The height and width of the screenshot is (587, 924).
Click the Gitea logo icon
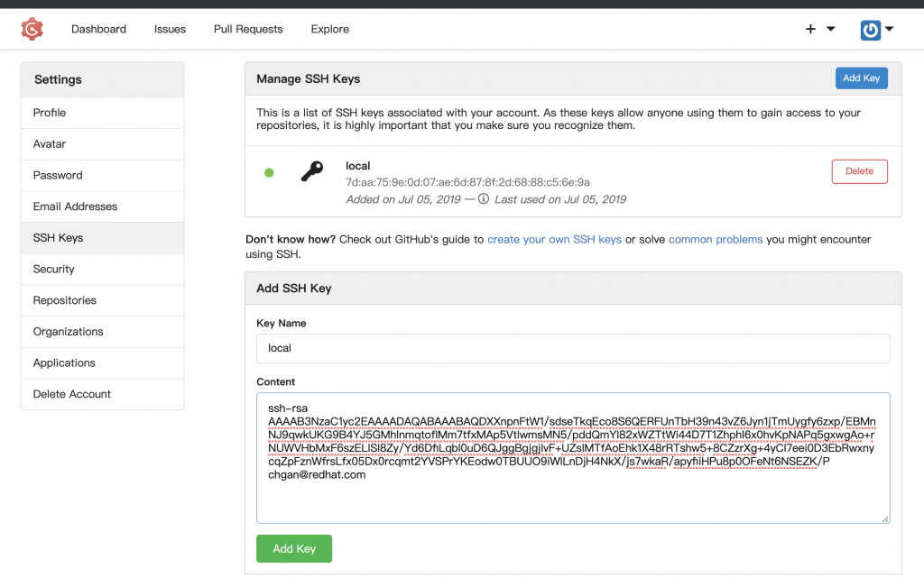click(32, 29)
